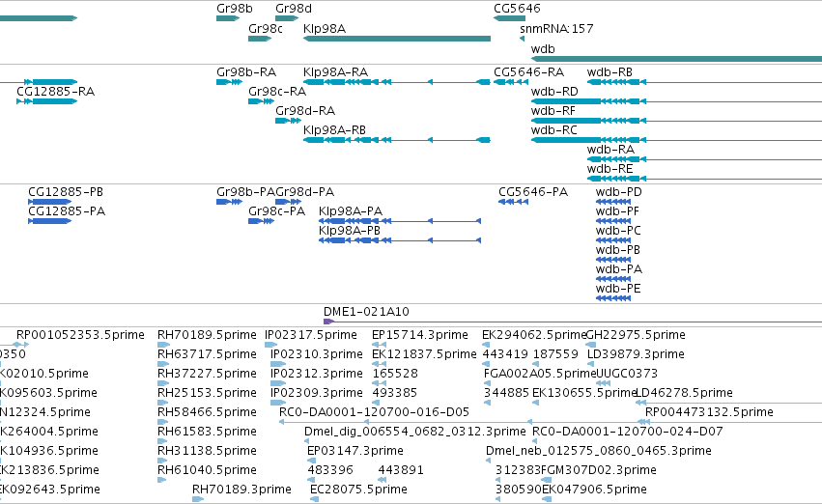
Task: Select the RH70189.5prime EST label
Action: point(207,335)
